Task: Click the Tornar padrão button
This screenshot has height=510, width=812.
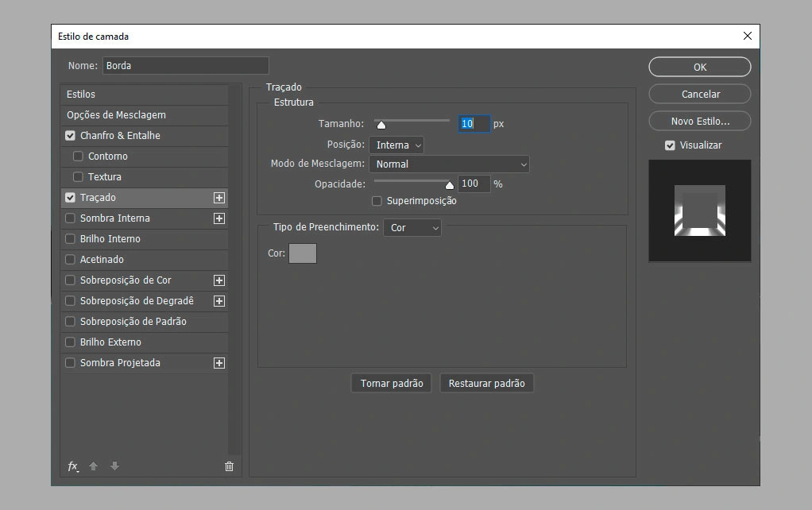Action: (392, 383)
